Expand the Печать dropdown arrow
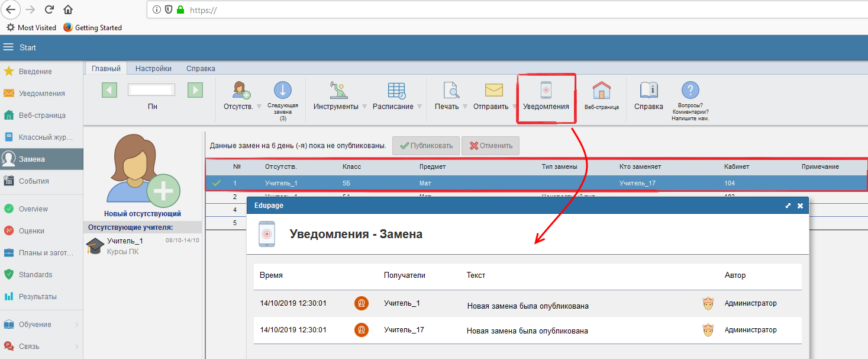868x359 pixels. tap(465, 107)
